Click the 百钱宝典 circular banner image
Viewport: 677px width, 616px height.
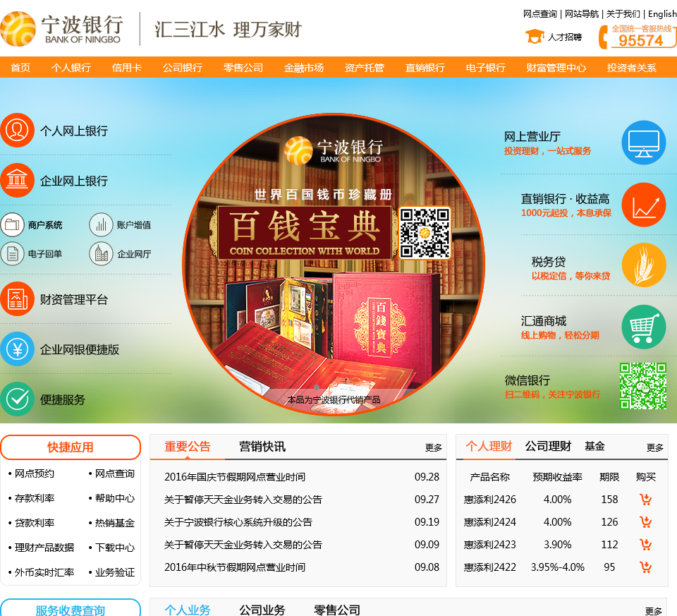[x=334, y=264]
